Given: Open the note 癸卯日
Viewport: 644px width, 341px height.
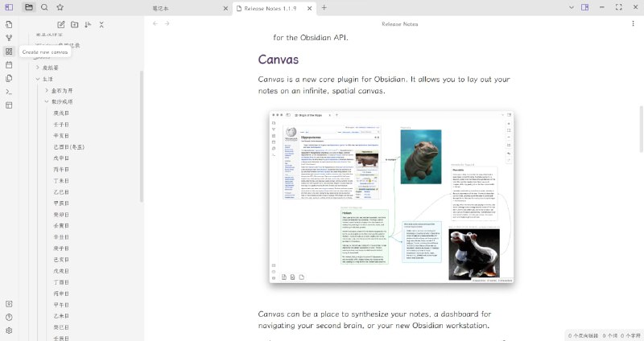Looking at the screenshot, I should [x=61, y=215].
